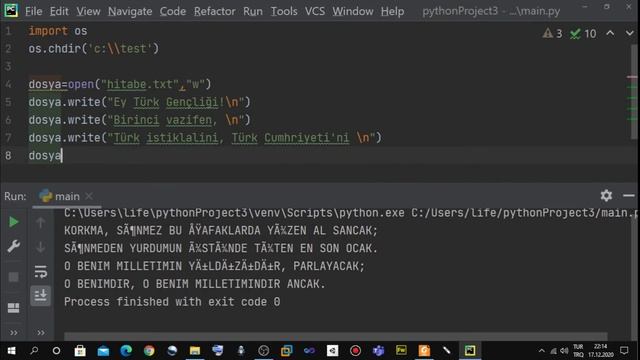Open the Window menu
The height and width of the screenshot is (360, 640).
pyautogui.click(x=353, y=11)
